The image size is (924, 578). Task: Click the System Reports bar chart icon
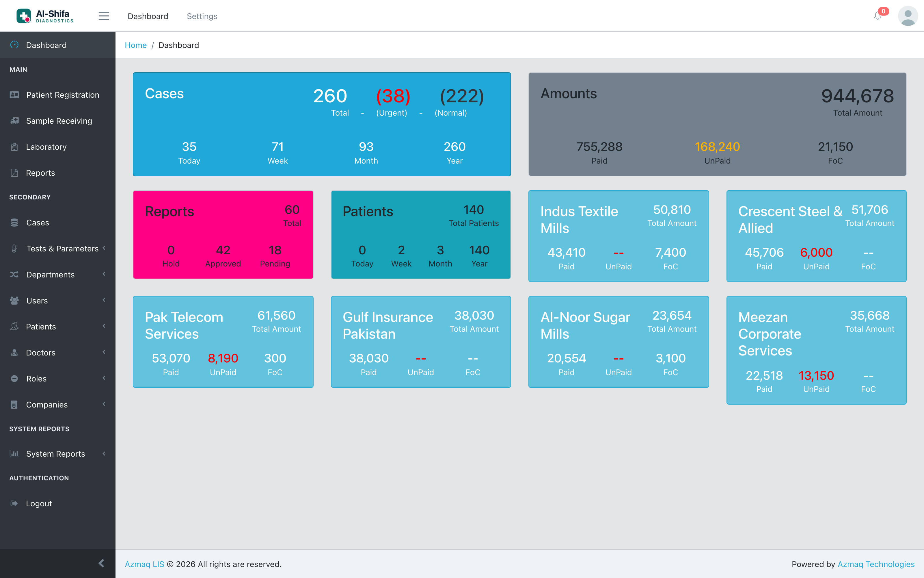(x=14, y=454)
